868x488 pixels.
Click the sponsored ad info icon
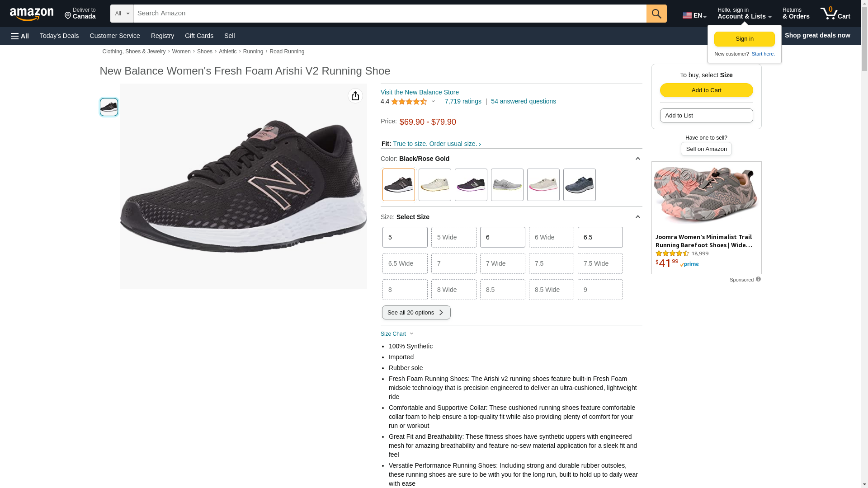click(x=758, y=279)
